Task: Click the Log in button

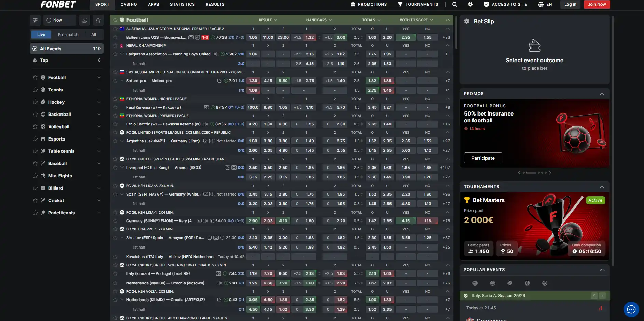Action: [570, 4]
